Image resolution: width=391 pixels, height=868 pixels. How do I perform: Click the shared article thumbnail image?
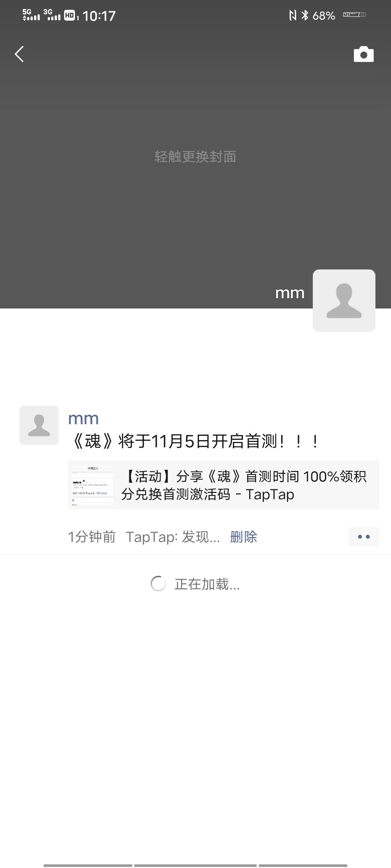[93, 485]
